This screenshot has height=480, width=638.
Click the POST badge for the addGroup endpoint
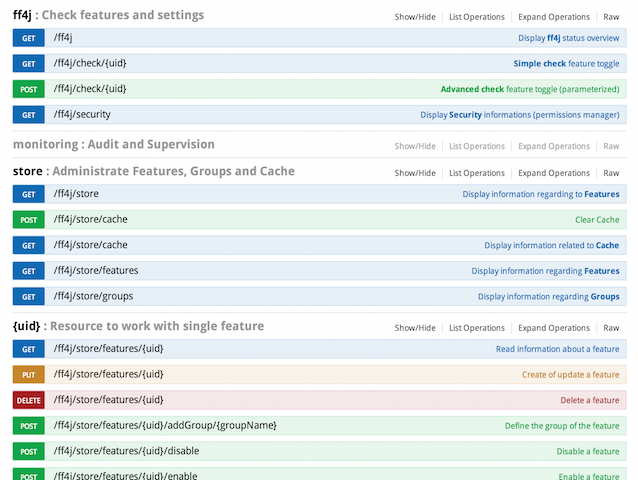coord(28,426)
